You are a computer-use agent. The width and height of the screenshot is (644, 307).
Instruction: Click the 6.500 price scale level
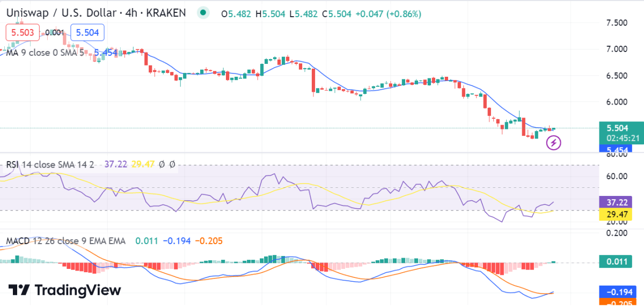coord(617,76)
